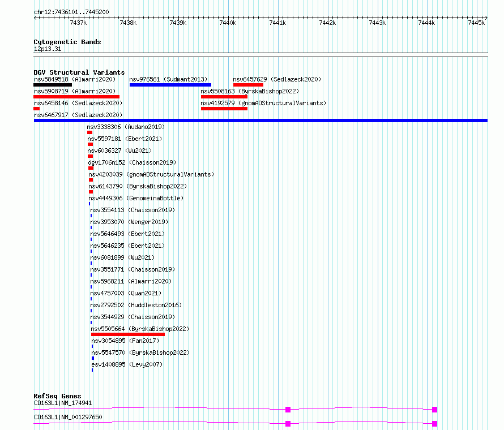Viewport: 504px width, 430px height.
Task: Open nsv5646235 (Ebert2021) variant
Action: tap(127, 246)
